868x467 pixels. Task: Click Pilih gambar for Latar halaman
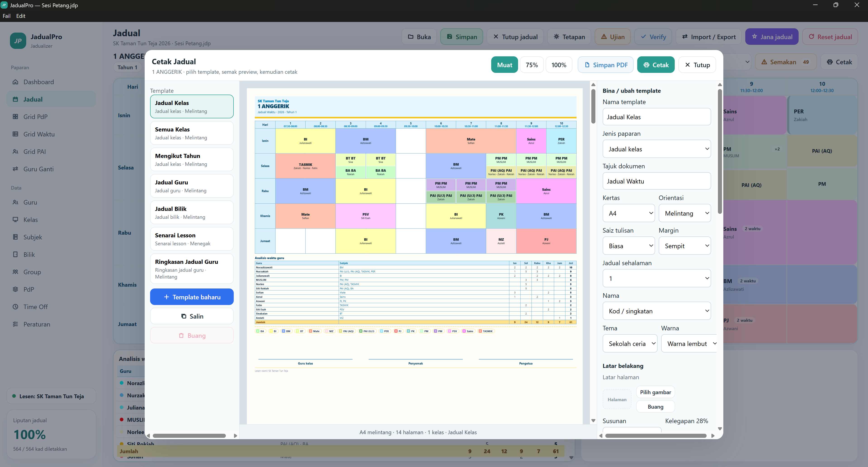click(x=655, y=392)
